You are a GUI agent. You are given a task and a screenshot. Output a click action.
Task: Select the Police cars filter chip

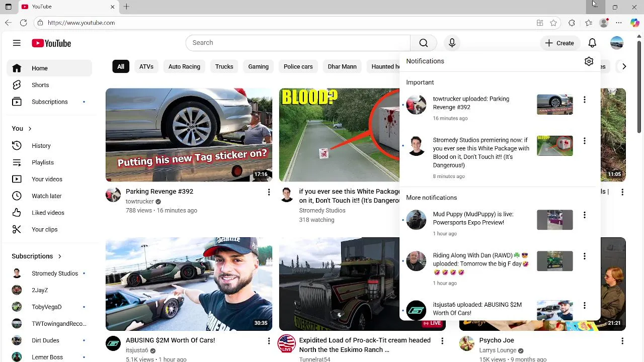click(x=298, y=66)
